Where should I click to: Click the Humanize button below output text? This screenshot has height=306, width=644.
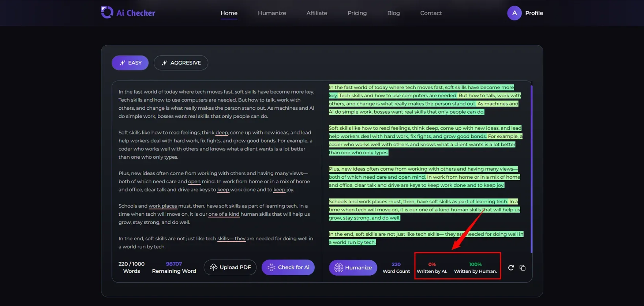point(353,268)
